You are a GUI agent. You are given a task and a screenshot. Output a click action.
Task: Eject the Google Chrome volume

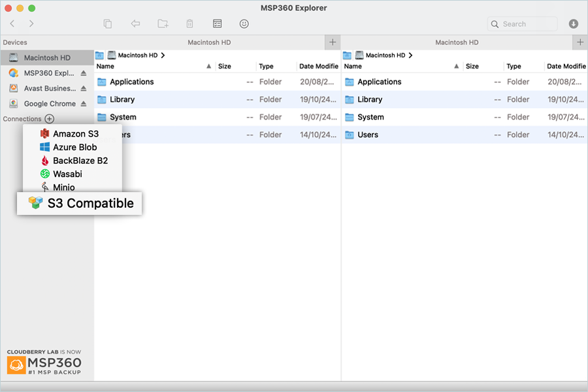84,104
